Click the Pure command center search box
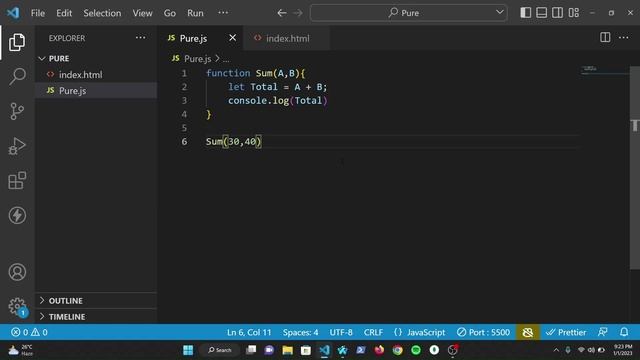This screenshot has width=640, height=360. pyautogui.click(x=408, y=13)
